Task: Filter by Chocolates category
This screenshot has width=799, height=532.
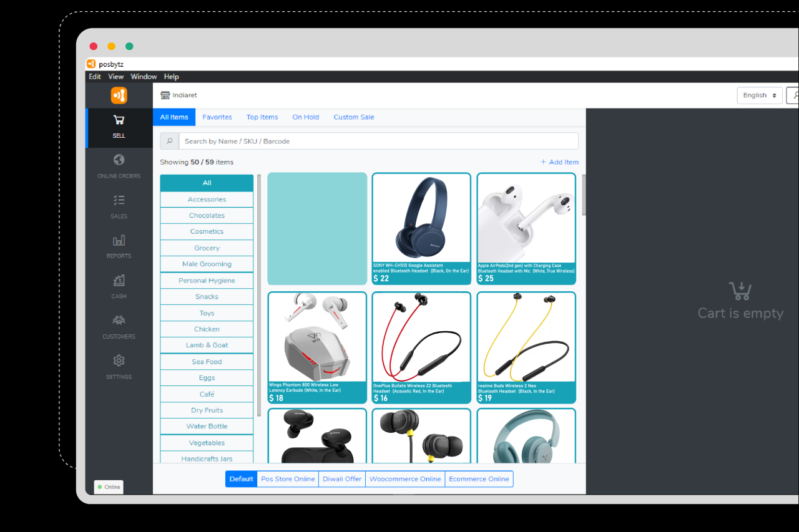Action: tap(207, 215)
